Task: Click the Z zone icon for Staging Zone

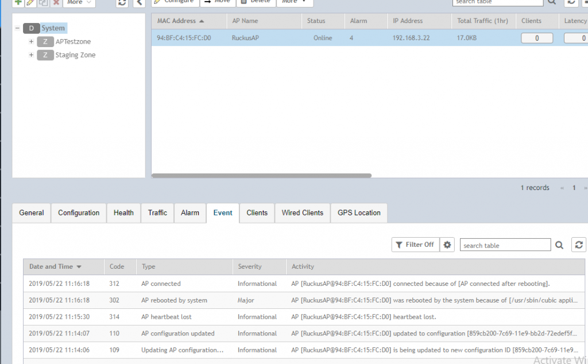Action: pyautogui.click(x=45, y=55)
